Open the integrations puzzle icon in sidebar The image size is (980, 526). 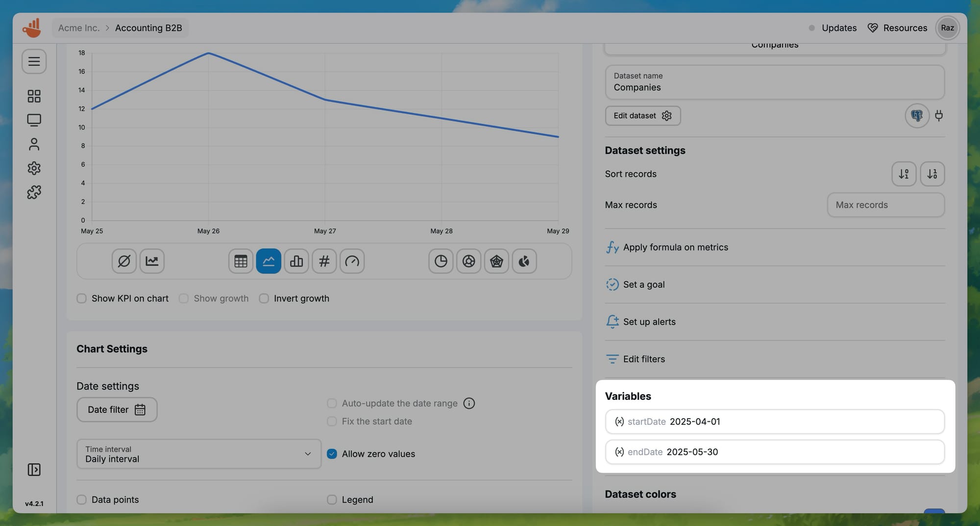[x=34, y=192]
